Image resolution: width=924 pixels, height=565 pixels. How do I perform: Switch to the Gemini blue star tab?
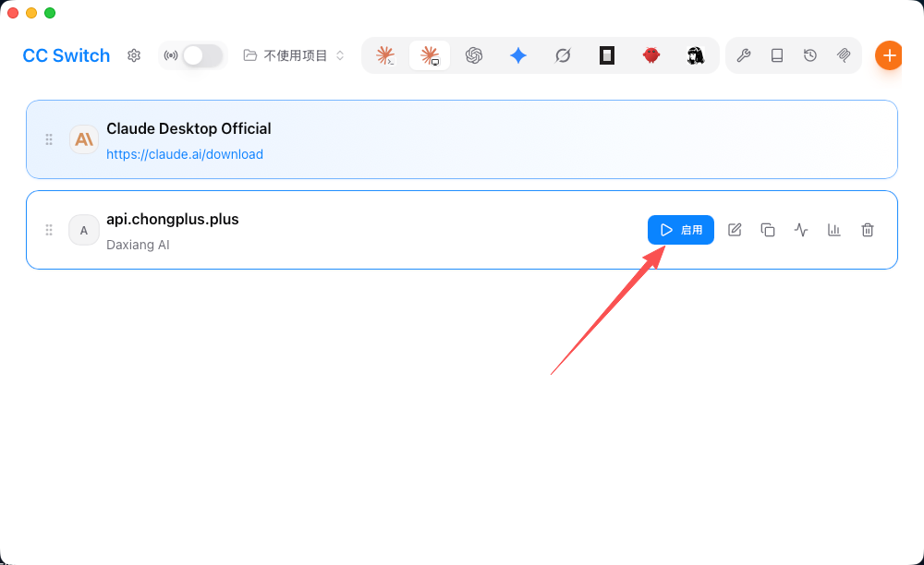(518, 55)
